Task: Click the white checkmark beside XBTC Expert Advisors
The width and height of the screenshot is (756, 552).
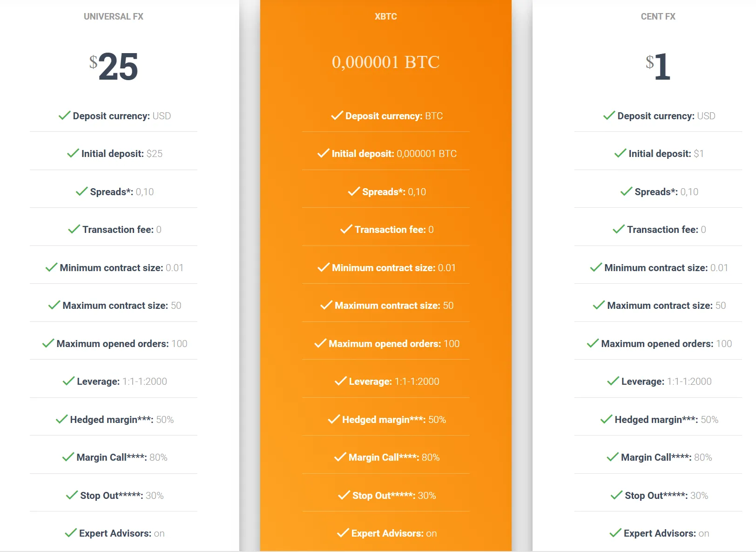Action: (344, 533)
